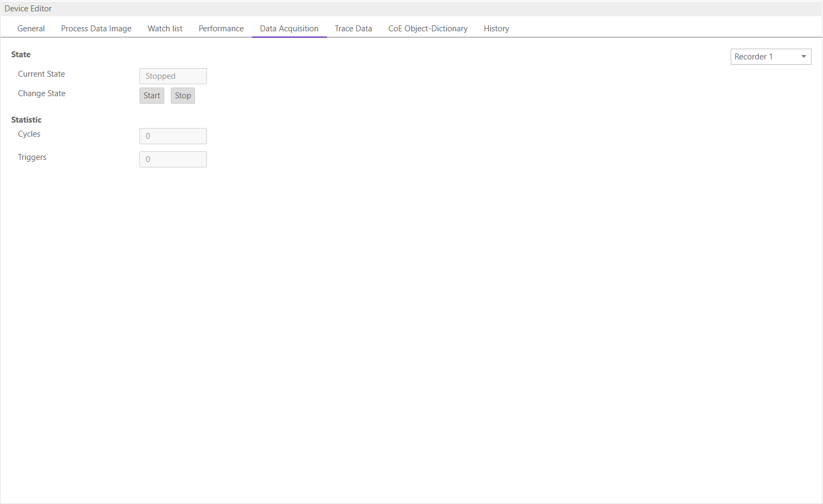View the History tab
Screen dimensions: 823x504
pos(496,28)
